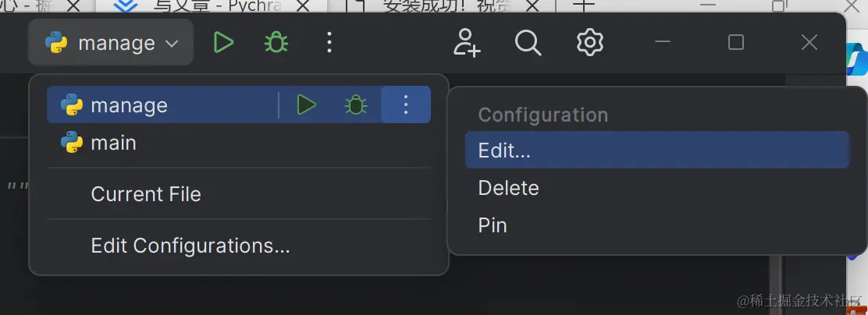This screenshot has height=315, width=868.
Task: Click the Debug bug icon in the toolbar
Action: point(276,42)
